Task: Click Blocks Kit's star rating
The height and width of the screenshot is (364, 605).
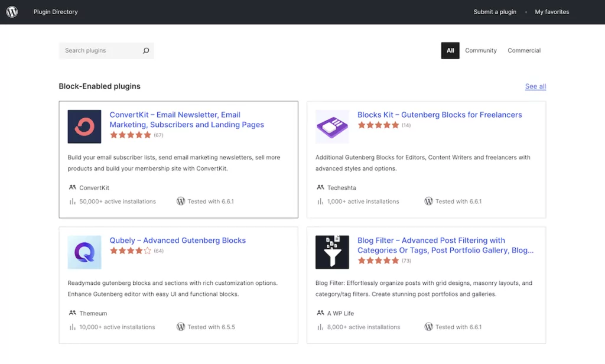Action: point(378,125)
